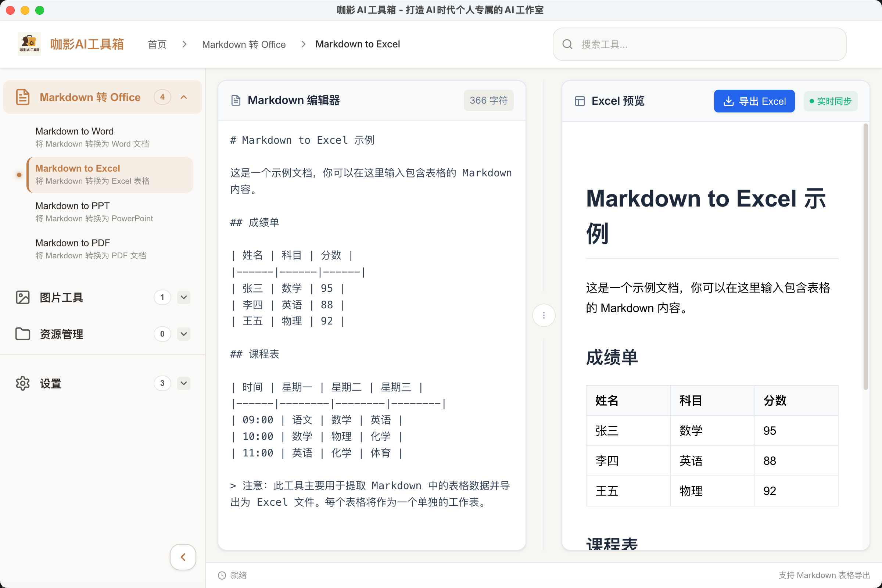Click the 资源管理 folder icon
Viewport: 882px width, 588px height.
(x=22, y=334)
